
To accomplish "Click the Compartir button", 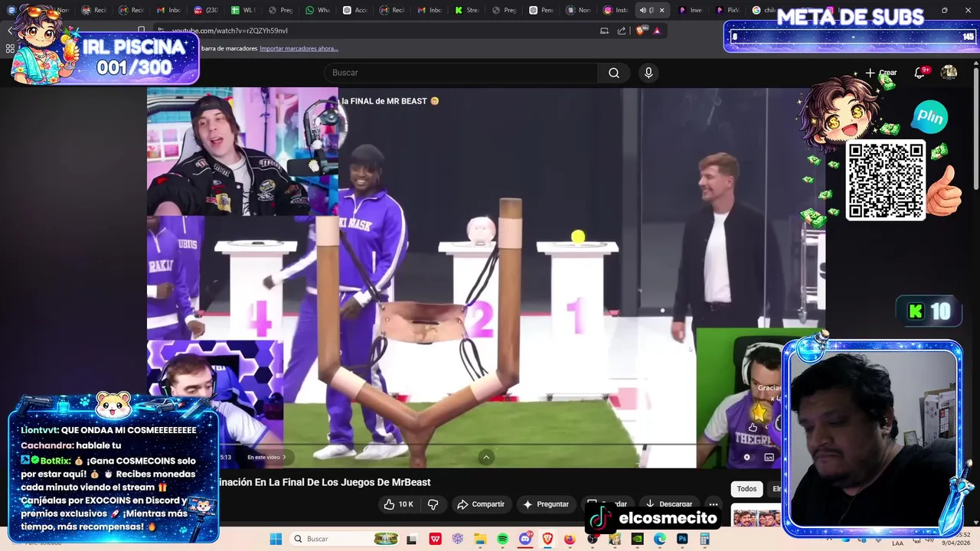I will pyautogui.click(x=481, y=504).
